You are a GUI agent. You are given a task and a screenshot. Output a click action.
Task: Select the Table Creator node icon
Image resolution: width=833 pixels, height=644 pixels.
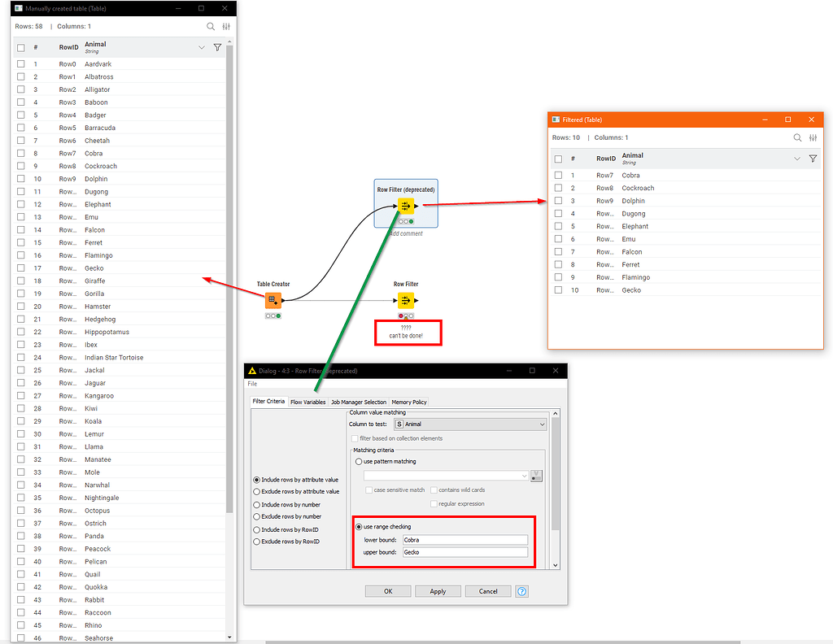[x=273, y=300]
